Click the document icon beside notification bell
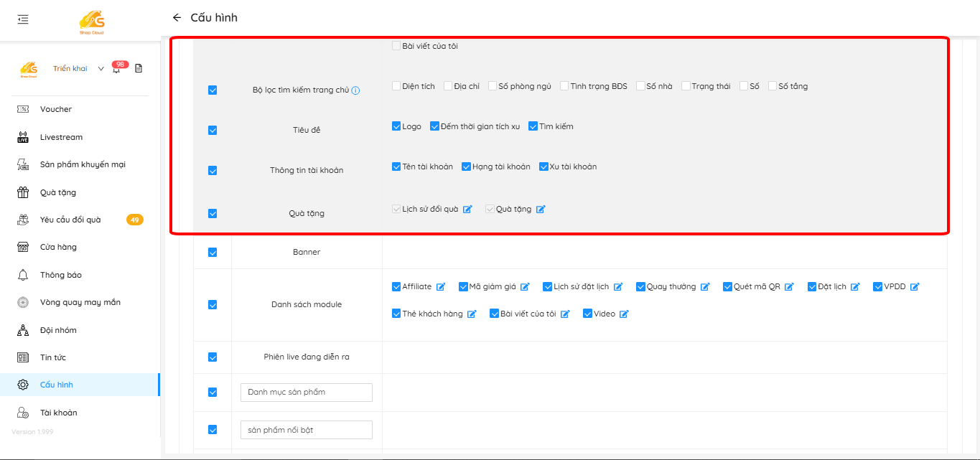The image size is (980, 460). 139,69
